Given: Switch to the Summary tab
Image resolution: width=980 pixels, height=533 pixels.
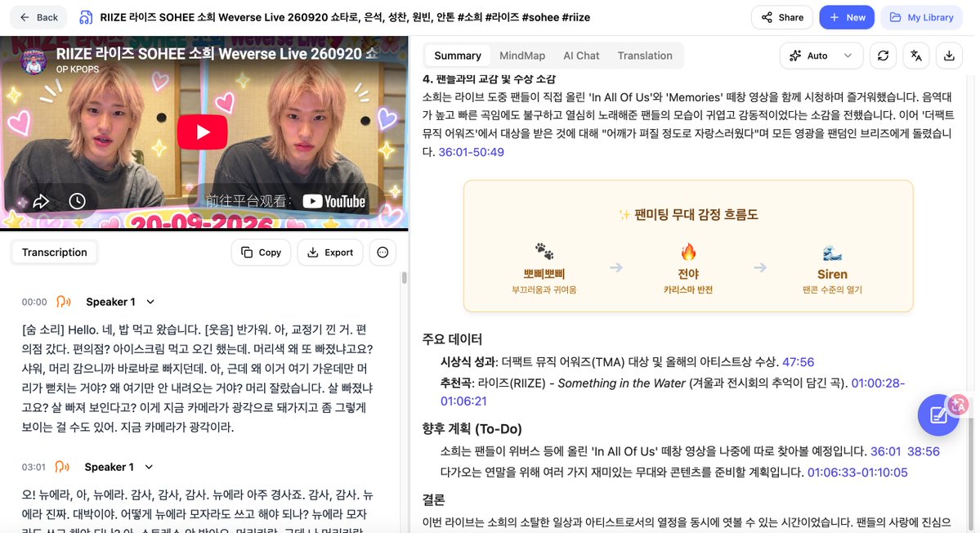Looking at the screenshot, I should tap(458, 56).
